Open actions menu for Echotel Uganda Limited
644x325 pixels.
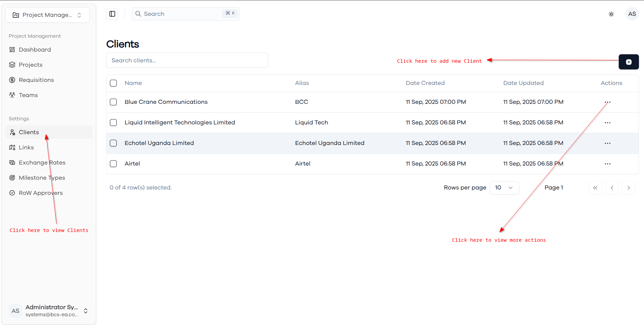[x=608, y=143]
